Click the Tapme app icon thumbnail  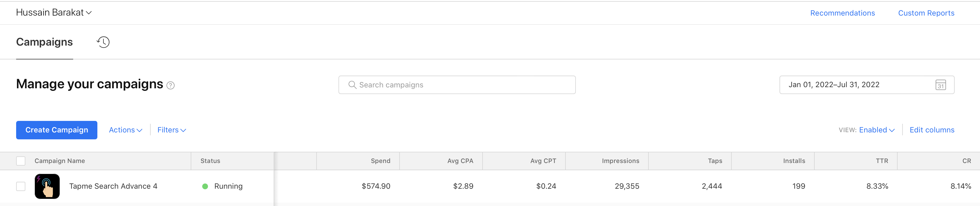point(47,186)
